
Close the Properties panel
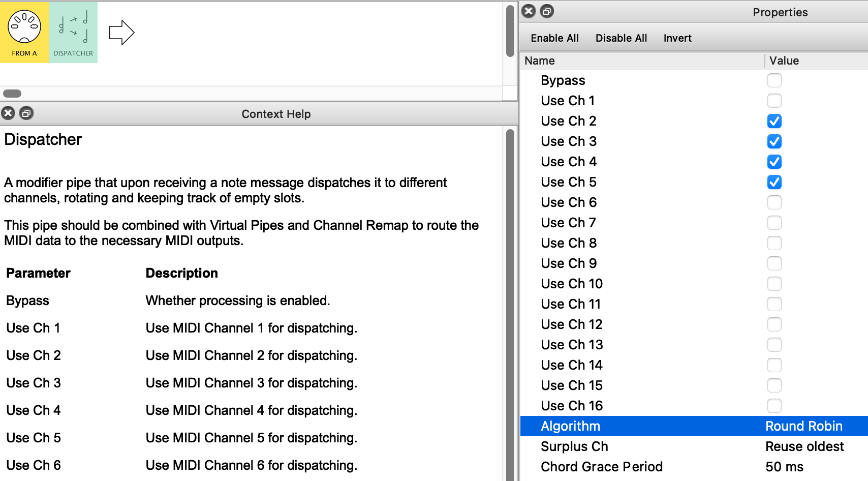(x=529, y=11)
